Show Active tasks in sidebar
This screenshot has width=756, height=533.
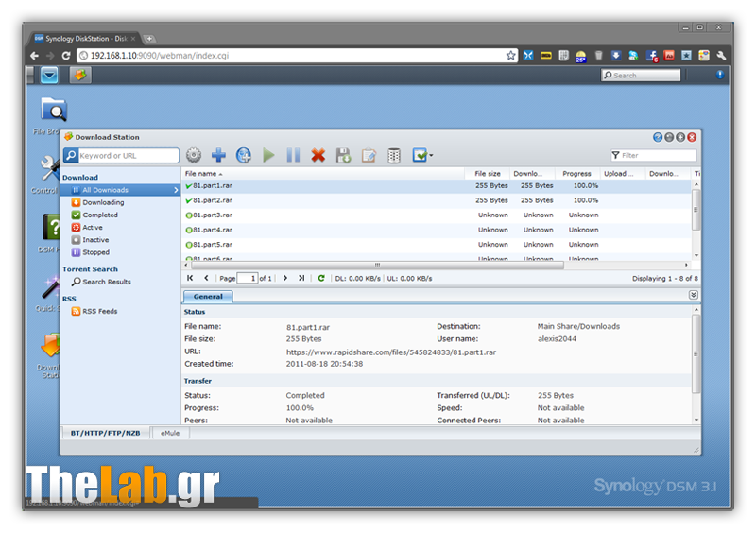pyautogui.click(x=92, y=228)
